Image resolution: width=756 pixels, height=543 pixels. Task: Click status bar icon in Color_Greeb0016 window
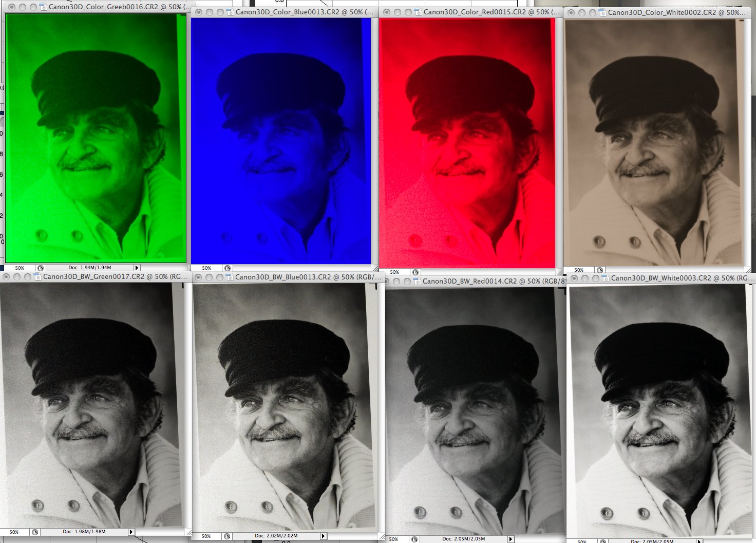pyautogui.click(x=41, y=268)
